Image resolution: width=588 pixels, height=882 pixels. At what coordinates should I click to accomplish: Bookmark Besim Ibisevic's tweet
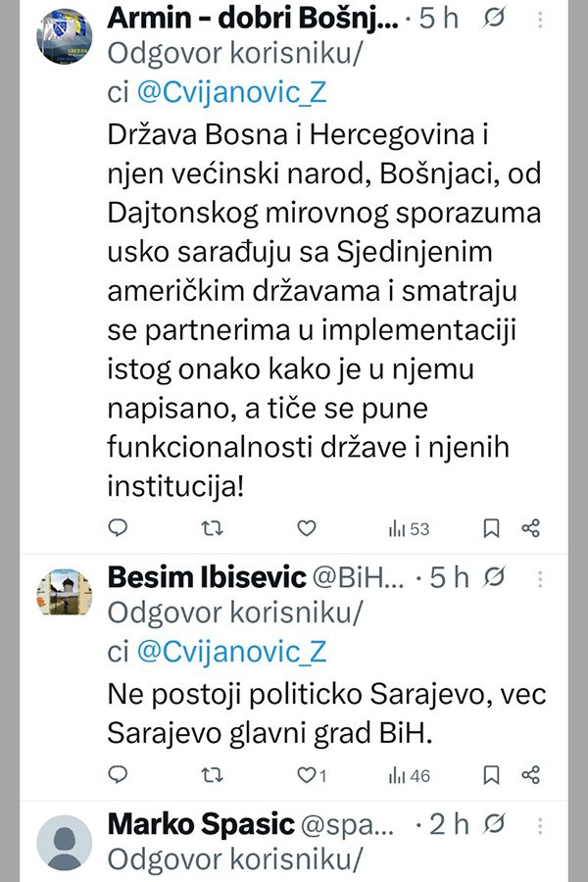pyautogui.click(x=492, y=775)
